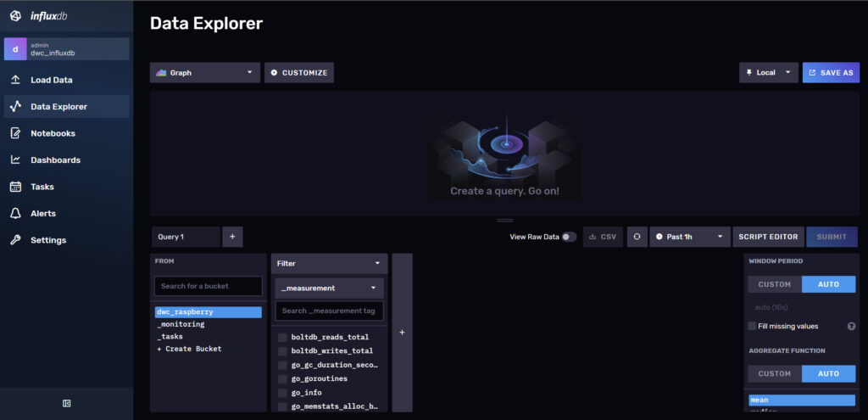This screenshot has height=420, width=868.
Task: Set aggregate function to CUSTOM
Action: click(775, 373)
